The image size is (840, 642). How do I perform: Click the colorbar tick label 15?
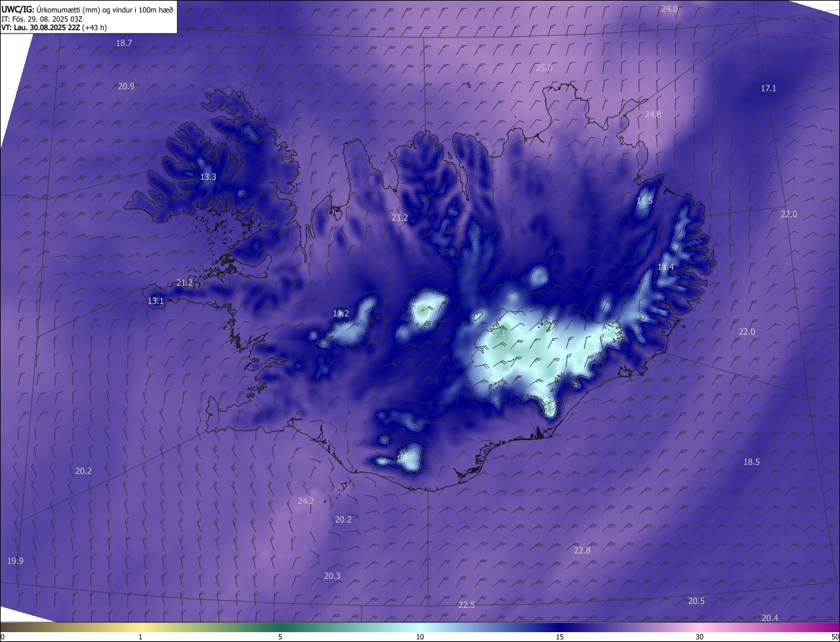(x=560, y=637)
